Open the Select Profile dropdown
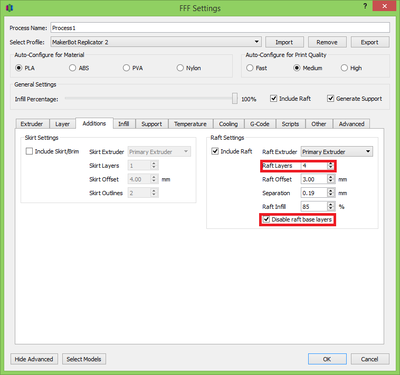400x375 pixels. pyautogui.click(x=156, y=42)
